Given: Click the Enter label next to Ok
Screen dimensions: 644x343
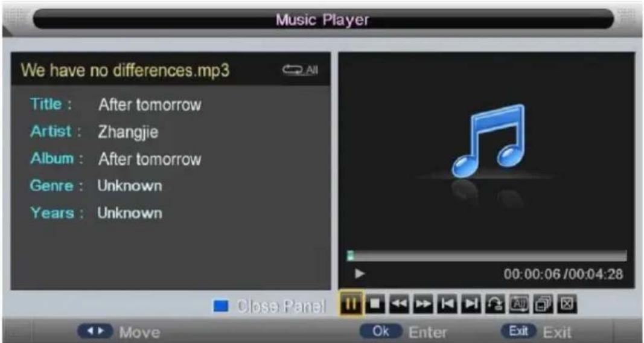Looking at the screenshot, I should tap(427, 332).
